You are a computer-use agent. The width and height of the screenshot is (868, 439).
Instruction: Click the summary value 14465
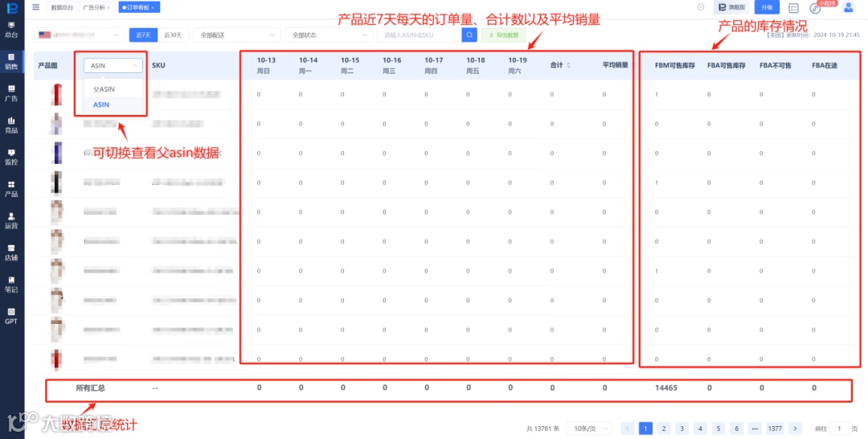point(666,388)
